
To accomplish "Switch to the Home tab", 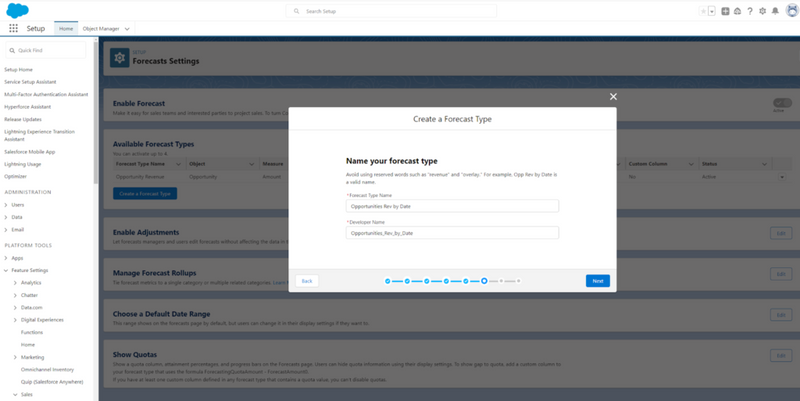I will point(66,29).
